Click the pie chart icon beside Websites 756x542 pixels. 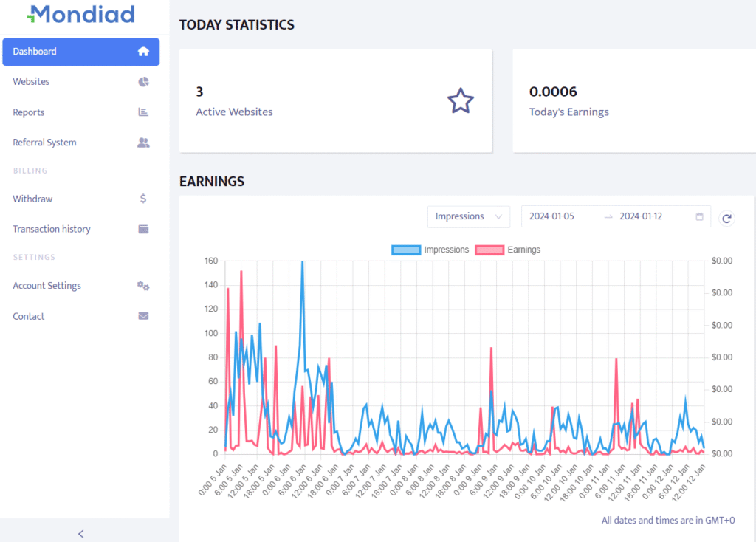pyautogui.click(x=143, y=82)
